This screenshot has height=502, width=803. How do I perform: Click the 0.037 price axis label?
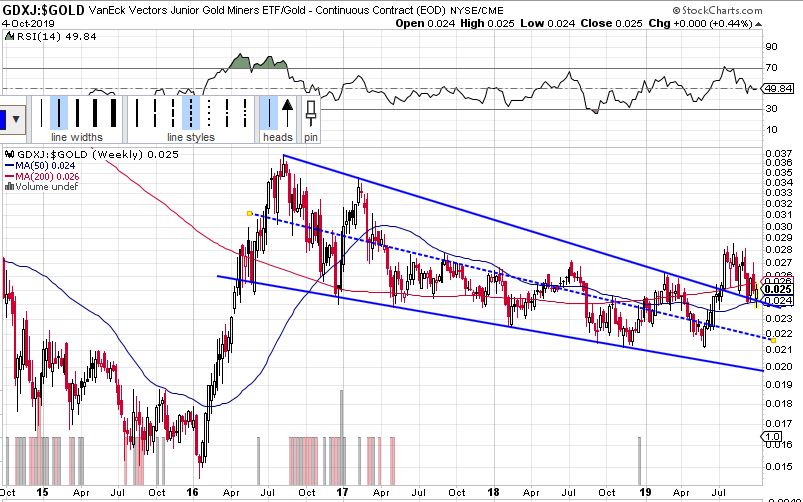tap(778, 153)
